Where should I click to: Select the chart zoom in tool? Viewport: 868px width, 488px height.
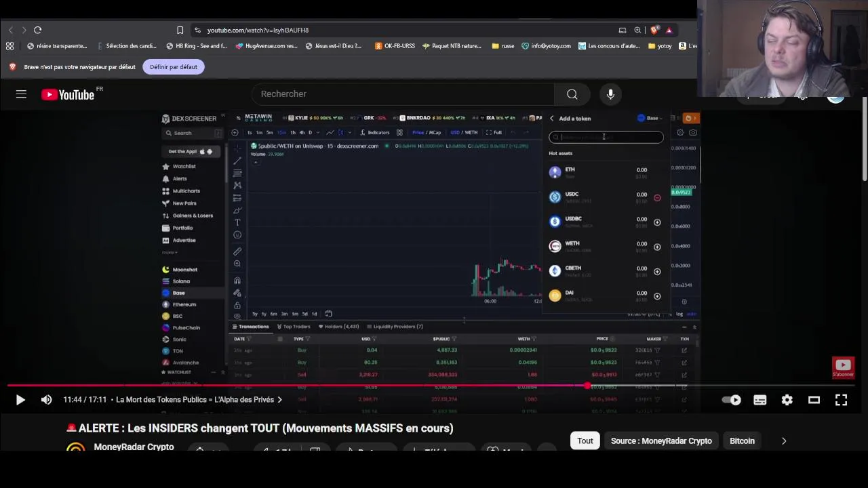(237, 264)
